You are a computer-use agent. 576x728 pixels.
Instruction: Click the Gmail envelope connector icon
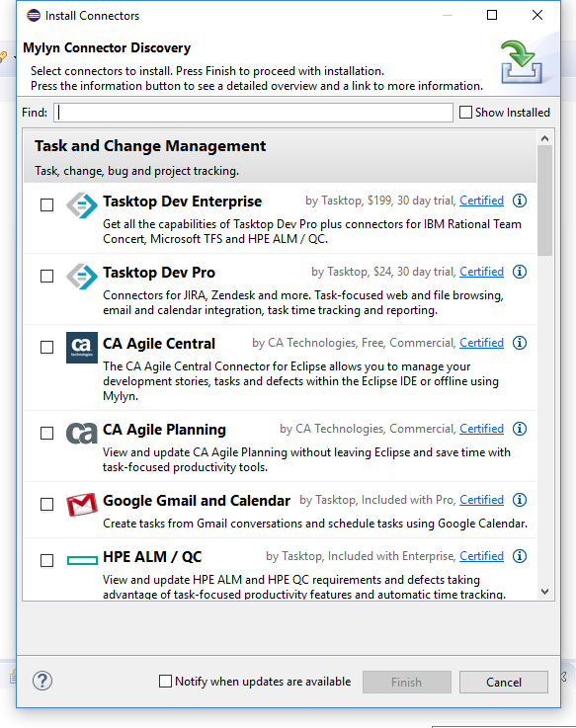[82, 504]
